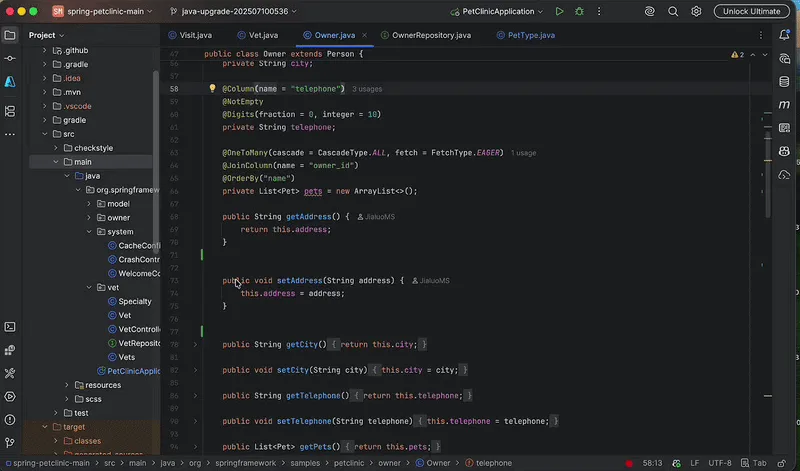This screenshot has width=800, height=471.
Task: Switch to the OwnerRepository.java tab
Action: click(431, 35)
